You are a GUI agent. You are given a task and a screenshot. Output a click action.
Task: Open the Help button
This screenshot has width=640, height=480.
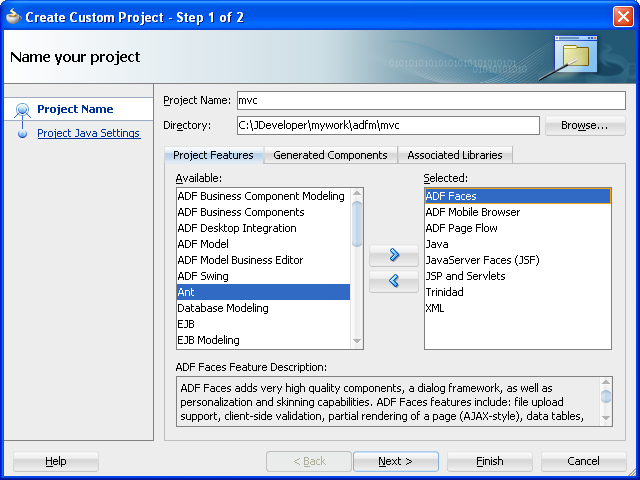point(56,461)
